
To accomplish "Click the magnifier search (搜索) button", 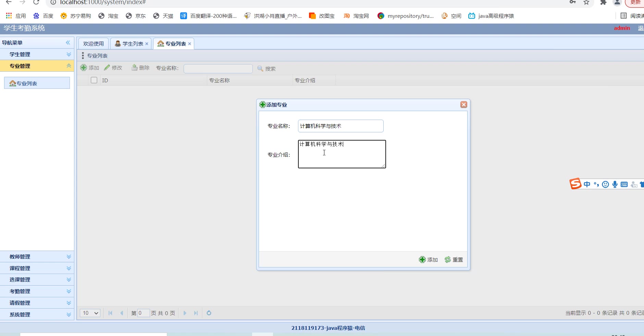I will click(267, 69).
